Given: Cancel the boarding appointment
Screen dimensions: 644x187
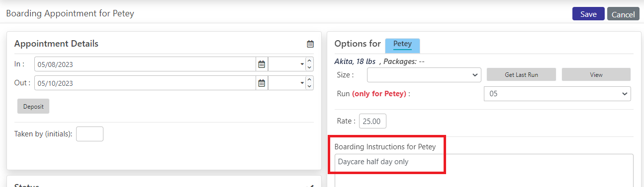Looking at the screenshot, I should [623, 14].
